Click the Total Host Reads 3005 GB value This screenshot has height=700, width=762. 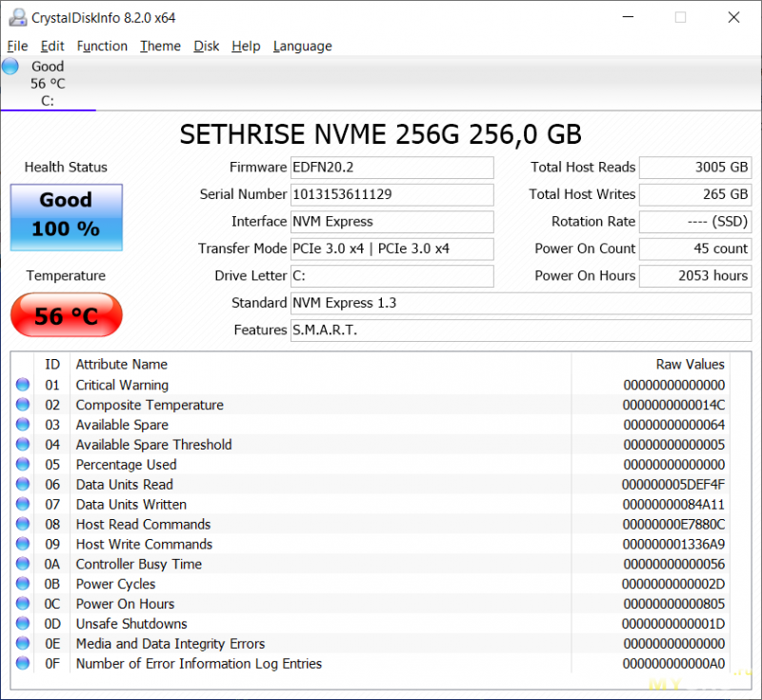pos(695,168)
